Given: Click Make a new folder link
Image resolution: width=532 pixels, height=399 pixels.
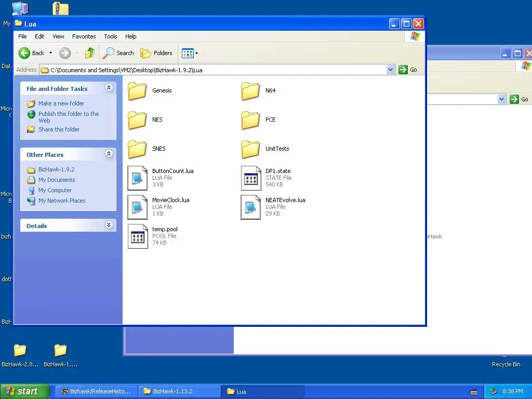Looking at the screenshot, I should coord(61,103).
